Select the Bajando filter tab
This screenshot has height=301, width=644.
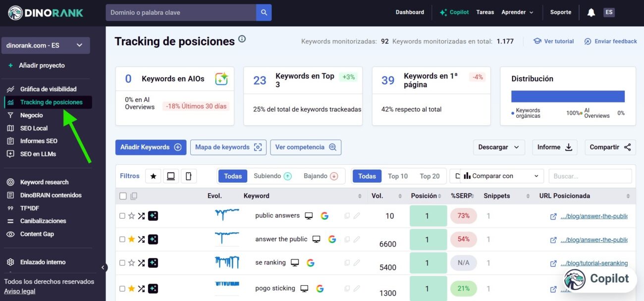point(321,176)
